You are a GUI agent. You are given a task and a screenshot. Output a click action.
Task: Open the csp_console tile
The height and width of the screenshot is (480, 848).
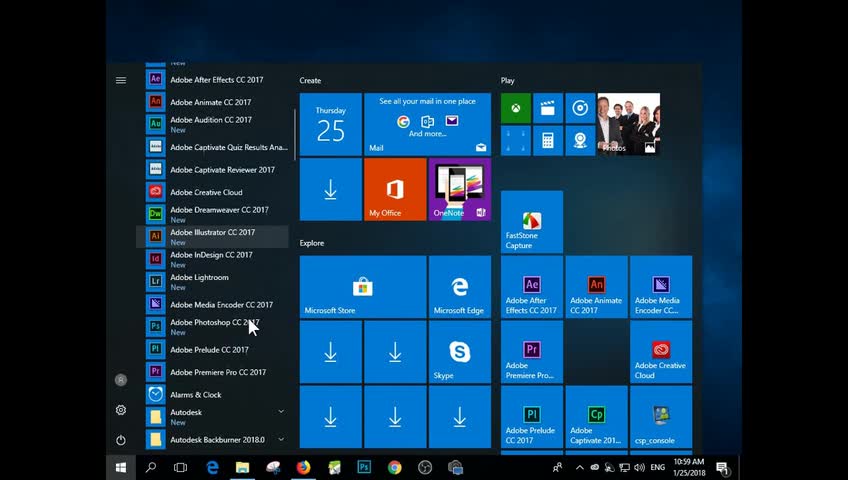coord(661,417)
